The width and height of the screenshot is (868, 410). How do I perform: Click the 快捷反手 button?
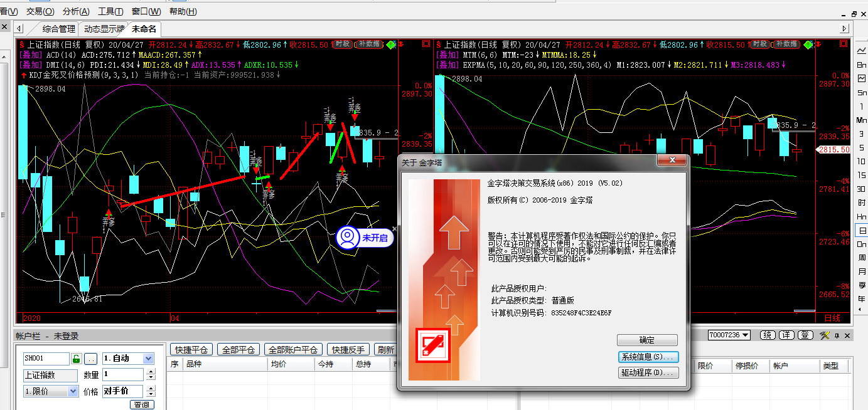click(348, 350)
